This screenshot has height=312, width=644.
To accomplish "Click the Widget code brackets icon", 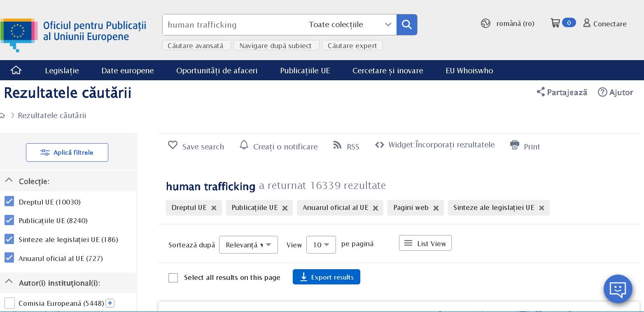I will 380,145.
